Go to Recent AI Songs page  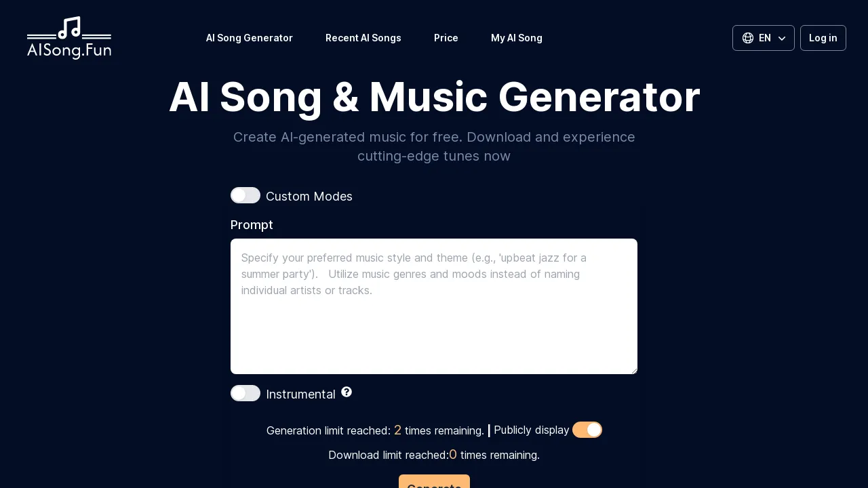363,38
